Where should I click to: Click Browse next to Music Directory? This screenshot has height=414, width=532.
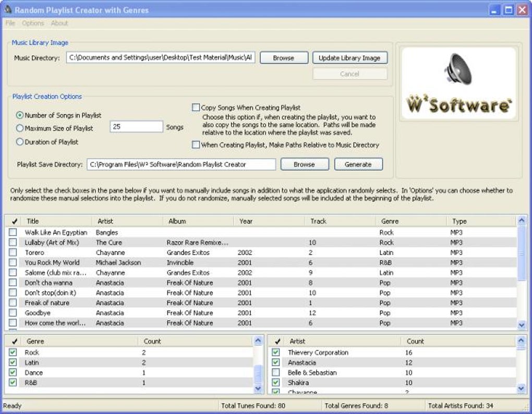point(284,58)
